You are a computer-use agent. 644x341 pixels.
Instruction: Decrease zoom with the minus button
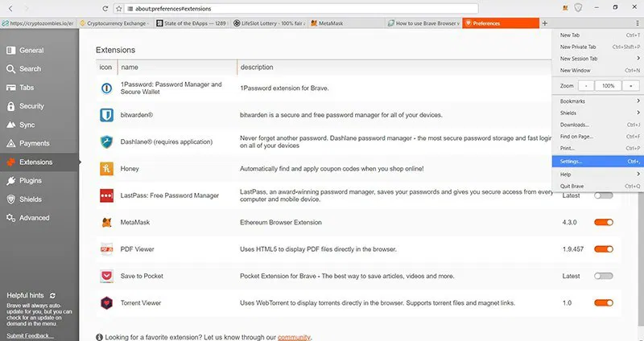(586, 86)
